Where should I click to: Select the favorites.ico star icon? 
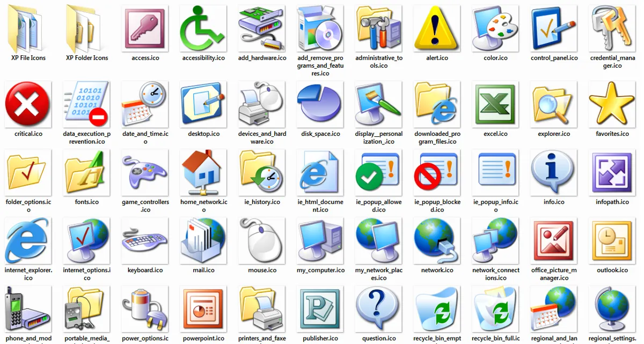[x=612, y=105]
